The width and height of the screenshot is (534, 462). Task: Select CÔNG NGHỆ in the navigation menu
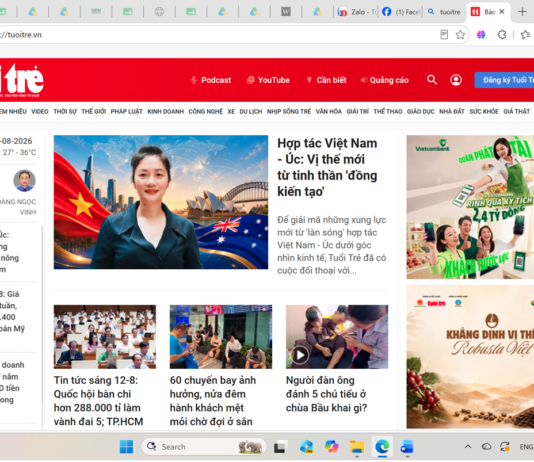(x=206, y=111)
